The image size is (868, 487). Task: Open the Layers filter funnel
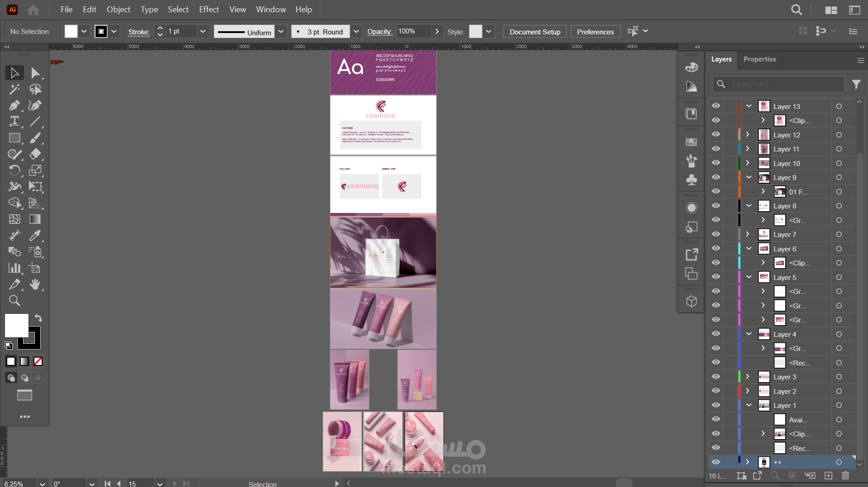pos(856,84)
